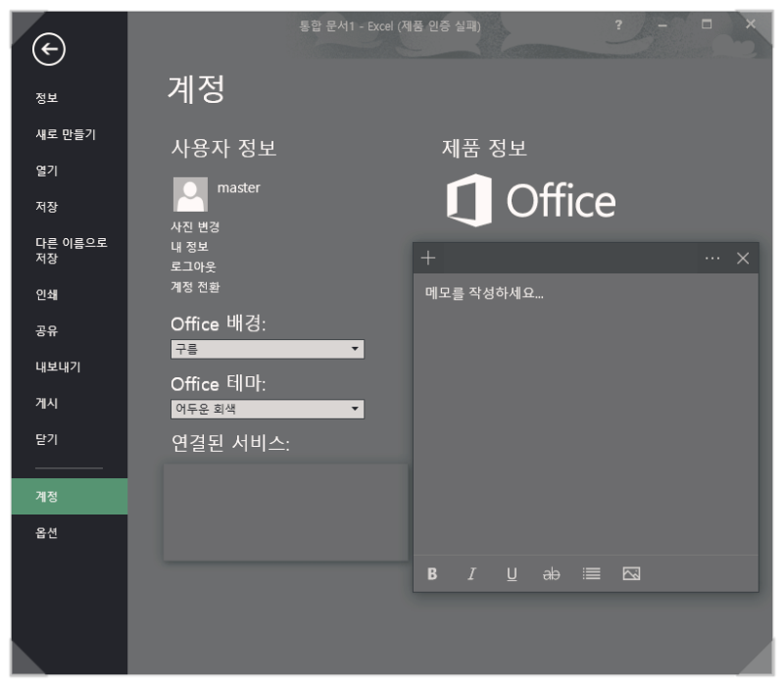This screenshot has height=686, width=784.
Task: Maximize the Excel window
Action: (707, 24)
